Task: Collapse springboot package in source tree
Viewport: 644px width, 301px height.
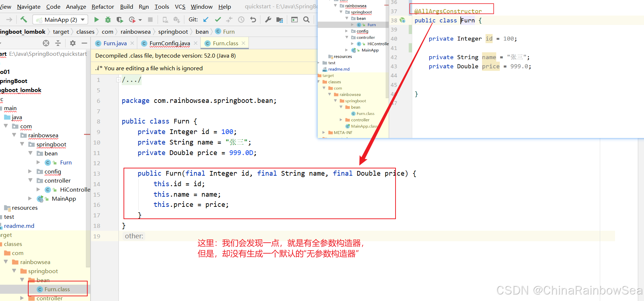Action: [x=22, y=144]
